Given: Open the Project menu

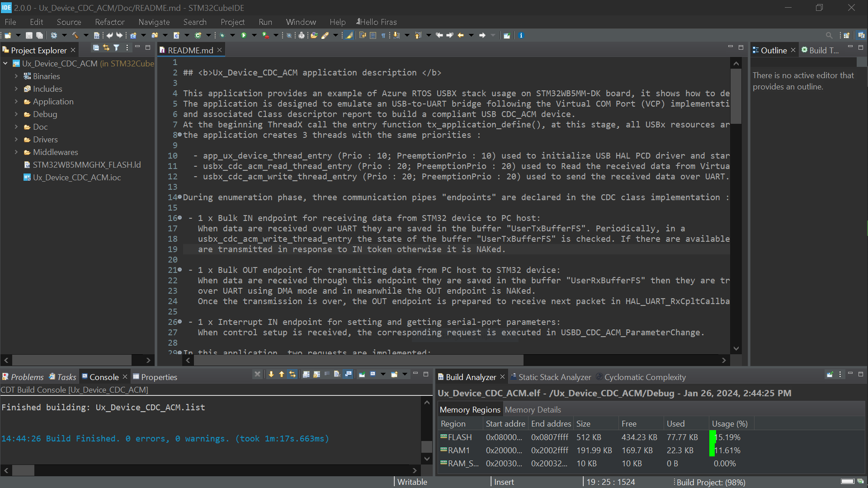Looking at the screenshot, I should point(232,22).
